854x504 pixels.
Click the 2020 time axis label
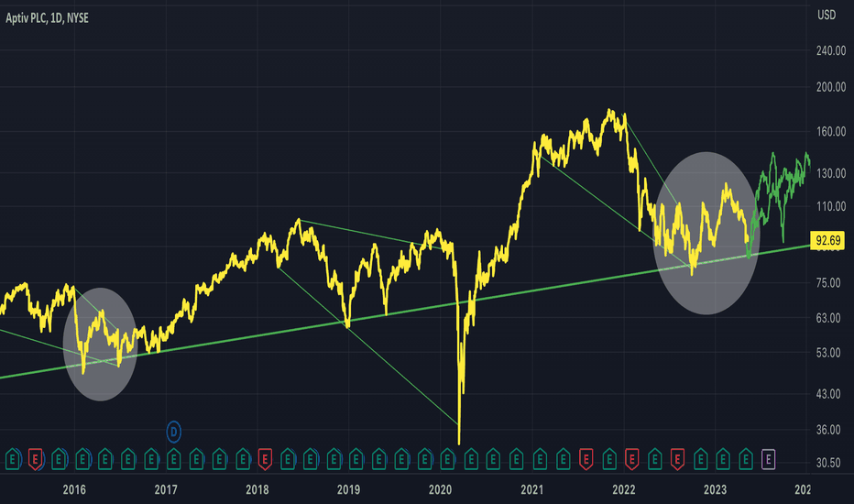click(x=440, y=489)
